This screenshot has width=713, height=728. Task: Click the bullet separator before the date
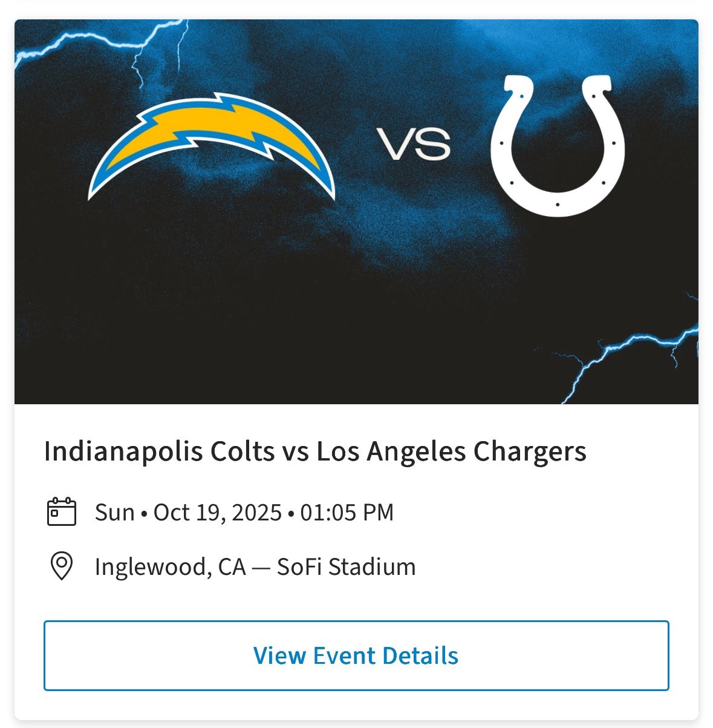pos(144,513)
